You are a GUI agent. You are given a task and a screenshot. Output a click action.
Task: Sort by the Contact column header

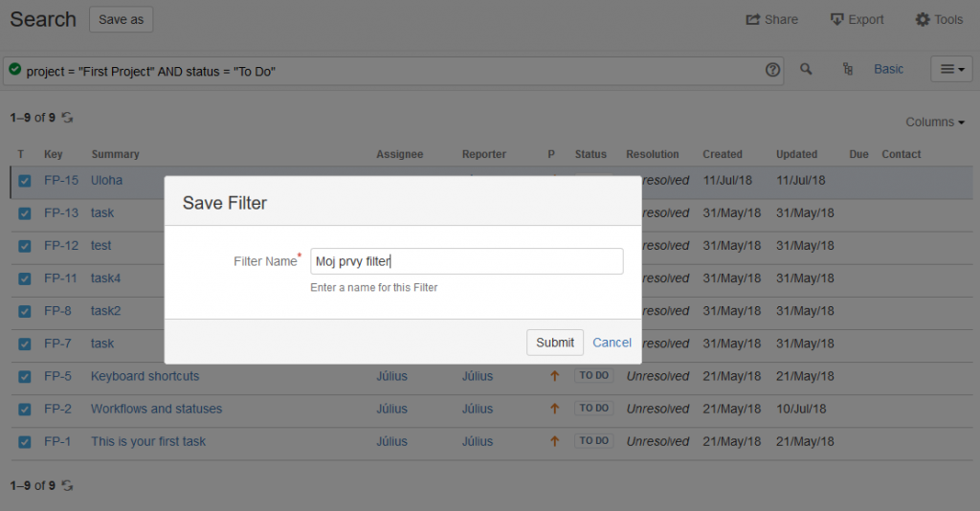click(x=902, y=154)
